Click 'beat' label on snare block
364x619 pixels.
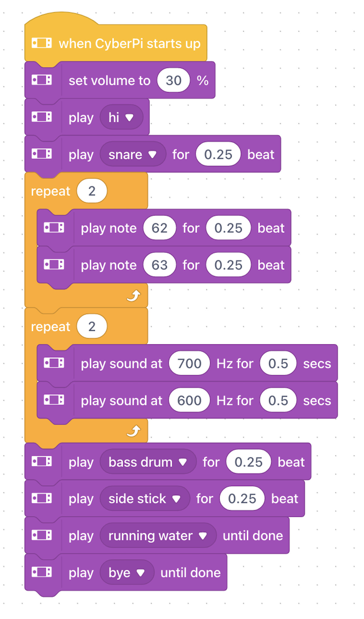[261, 155]
